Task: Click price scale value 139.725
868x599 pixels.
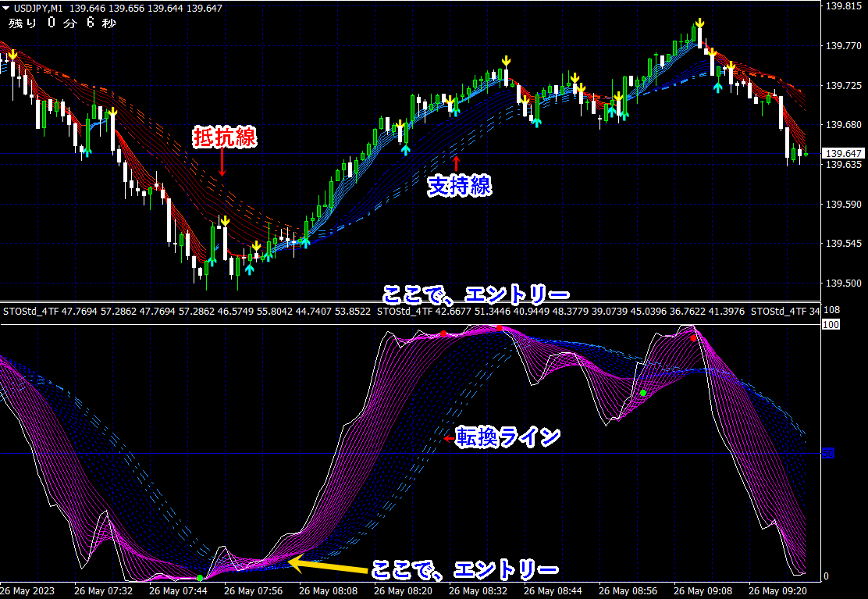Action: (843, 86)
